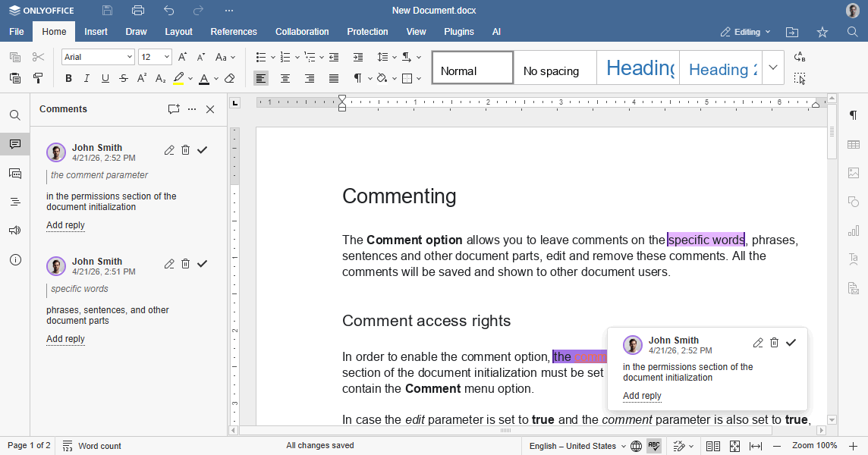Screen dimensions: 868x455
Task: Apply the yellow highlight color
Action: [x=178, y=78]
